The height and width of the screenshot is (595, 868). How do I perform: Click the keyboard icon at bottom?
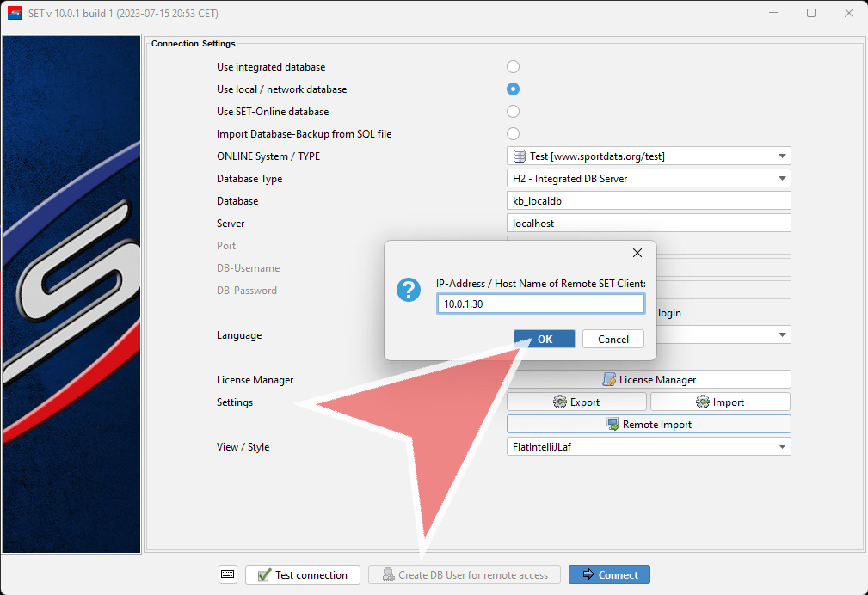(227, 574)
